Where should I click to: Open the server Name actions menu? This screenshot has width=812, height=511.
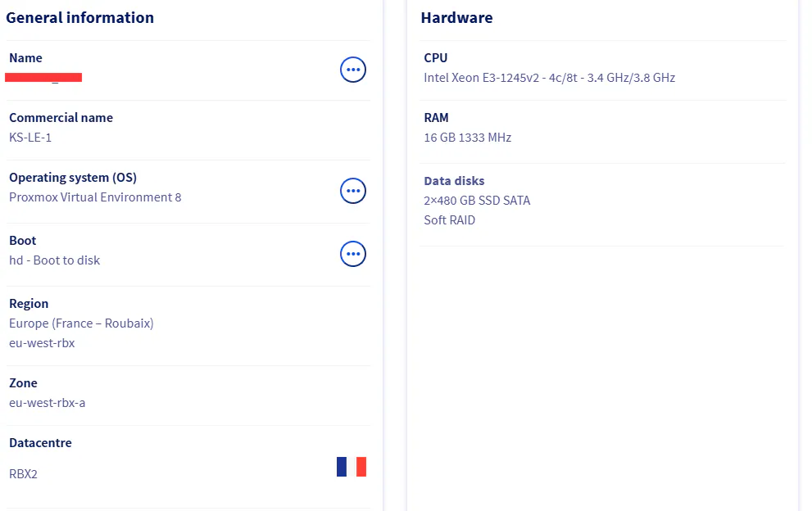click(x=353, y=70)
